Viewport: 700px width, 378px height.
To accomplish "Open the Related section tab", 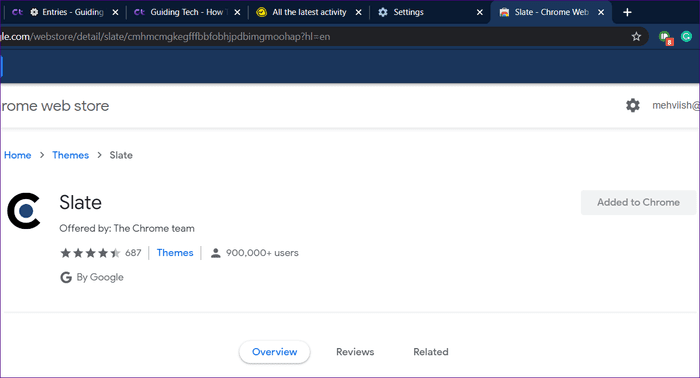I will 431,352.
